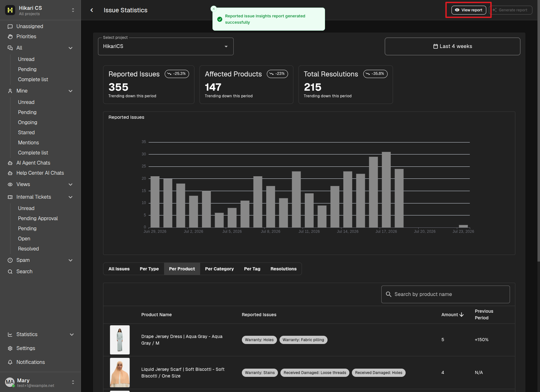This screenshot has width=540, height=392.
Task: Collapse the Internal Tickets chevron
Action: coord(71,197)
